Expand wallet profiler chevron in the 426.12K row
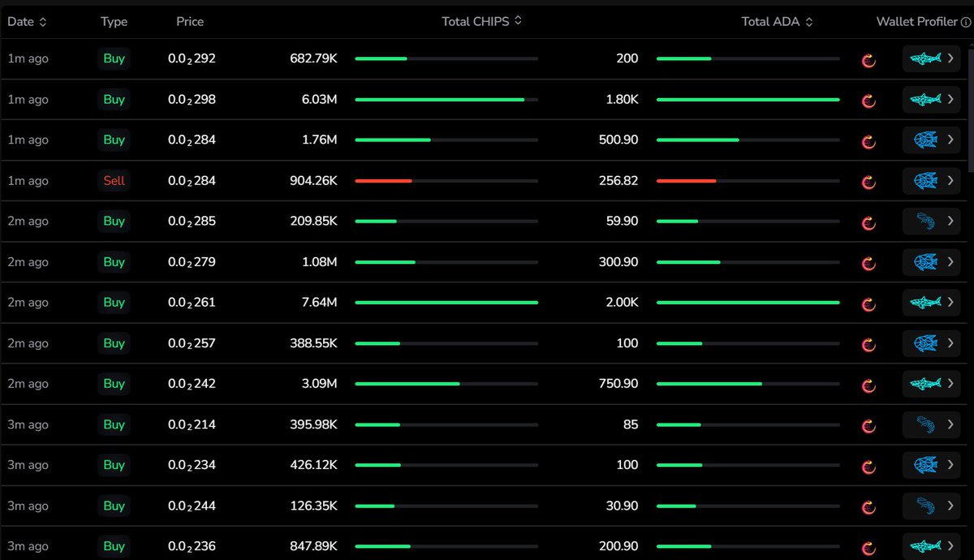The width and height of the screenshot is (974, 560). coord(951,464)
